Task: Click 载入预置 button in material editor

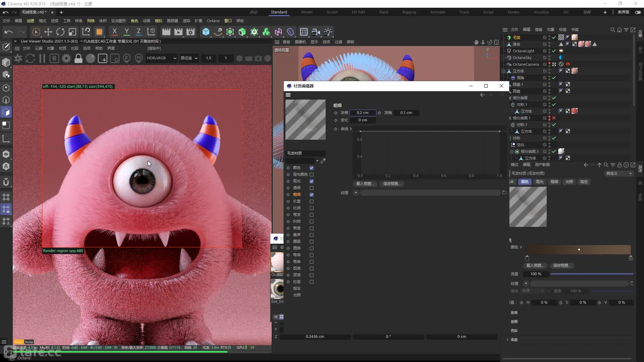Action: pos(365,184)
